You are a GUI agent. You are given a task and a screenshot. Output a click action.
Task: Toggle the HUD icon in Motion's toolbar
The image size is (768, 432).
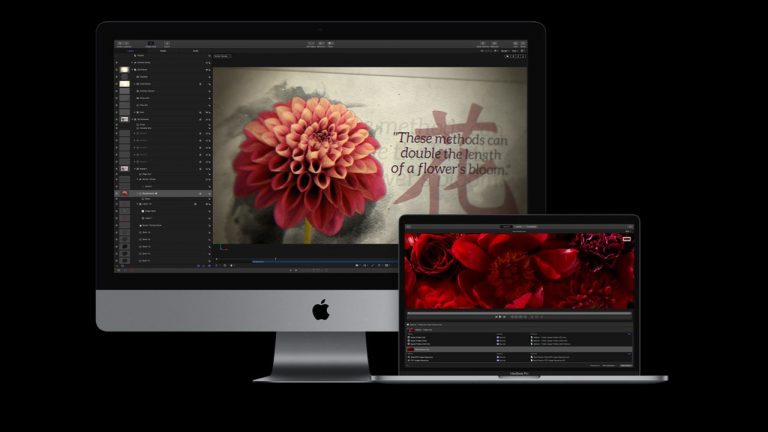[515, 44]
